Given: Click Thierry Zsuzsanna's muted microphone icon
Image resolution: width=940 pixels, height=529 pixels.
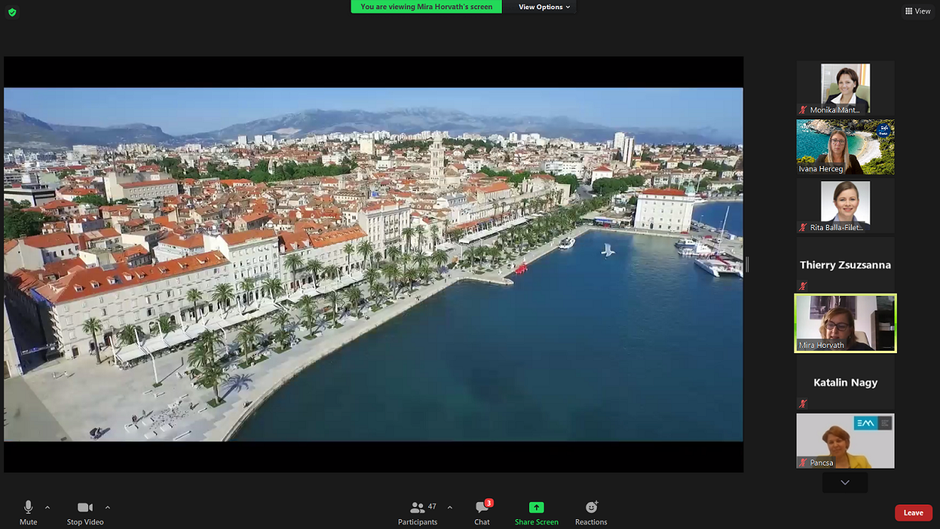Looking at the screenshot, I should (802, 286).
